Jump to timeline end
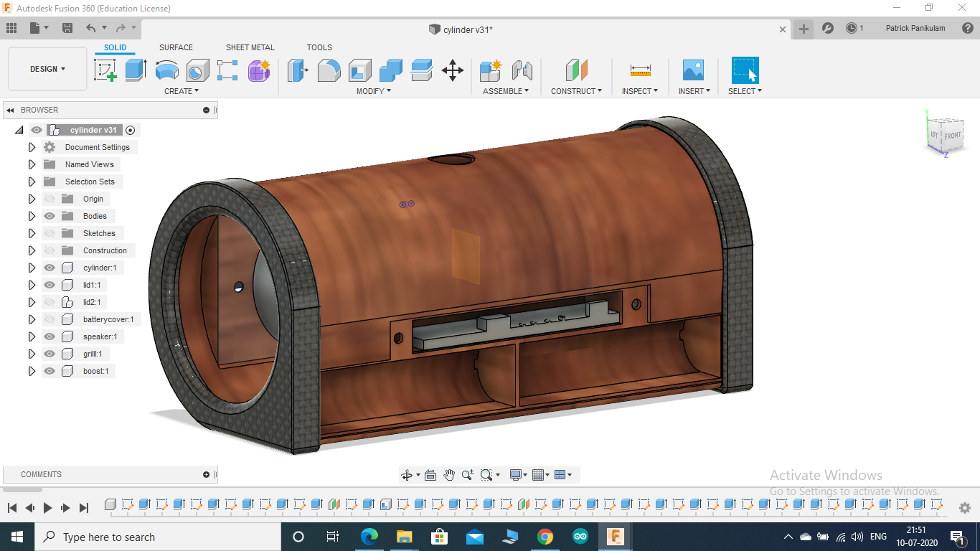This screenshot has height=551, width=980. [x=84, y=508]
